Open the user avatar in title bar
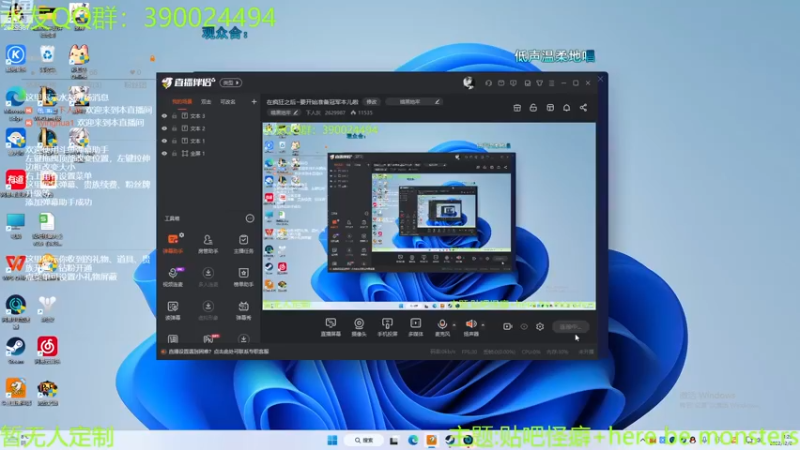 (468, 83)
